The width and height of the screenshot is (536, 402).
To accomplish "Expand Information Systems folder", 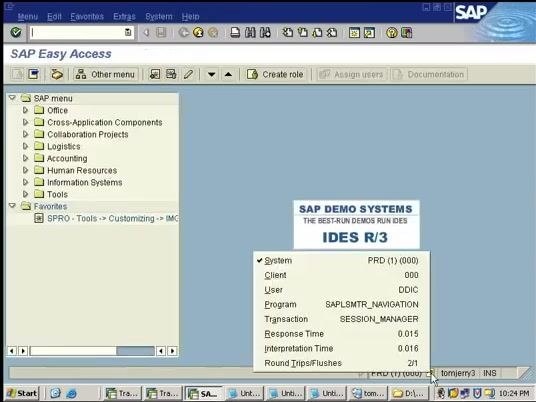I will coord(25,182).
